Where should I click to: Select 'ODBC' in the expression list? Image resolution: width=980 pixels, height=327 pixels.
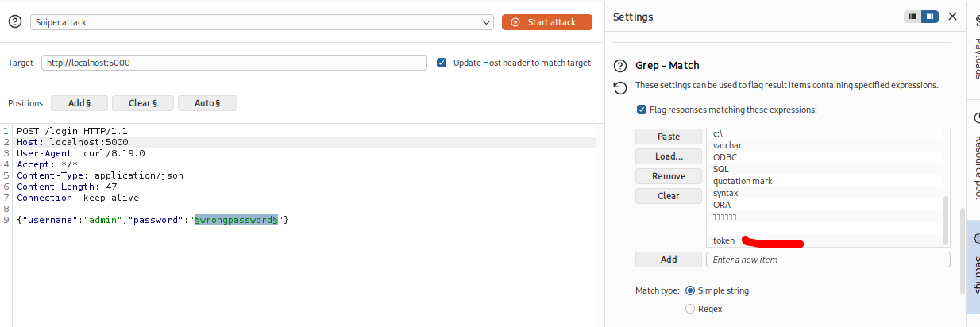tap(824, 157)
